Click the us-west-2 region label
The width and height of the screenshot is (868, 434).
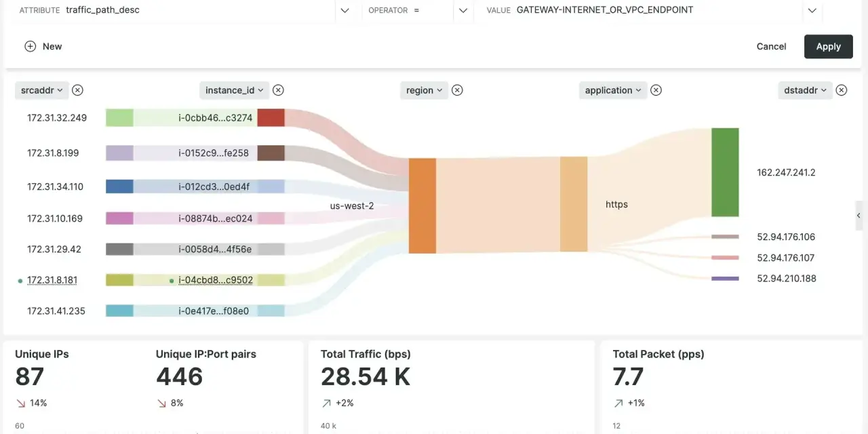click(352, 205)
